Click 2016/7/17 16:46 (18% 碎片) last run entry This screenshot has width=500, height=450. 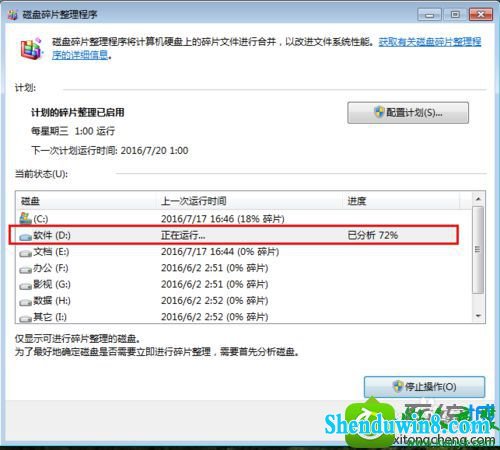[x=223, y=219]
